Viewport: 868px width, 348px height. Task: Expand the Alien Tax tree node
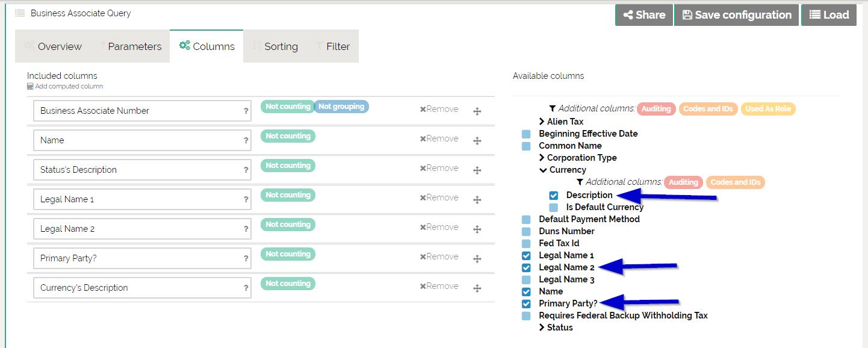pos(542,122)
